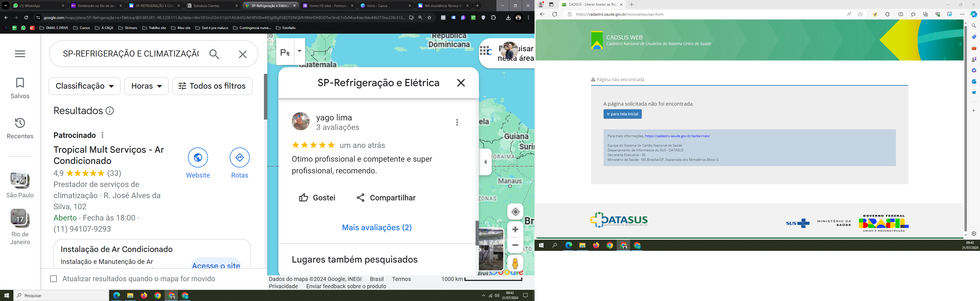Image resolution: width=980 pixels, height=301 pixels.
Task: Collapse the Maps side panel arrow
Action: click(x=486, y=162)
